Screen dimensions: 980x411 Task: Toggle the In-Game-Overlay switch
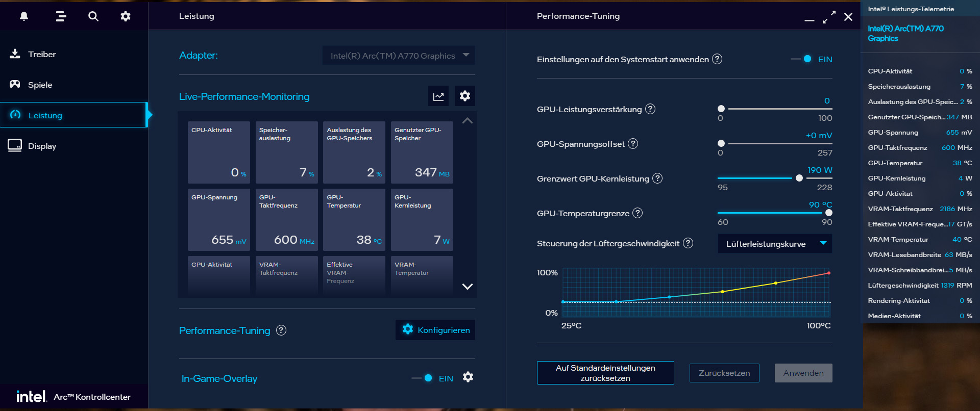pyautogui.click(x=423, y=378)
